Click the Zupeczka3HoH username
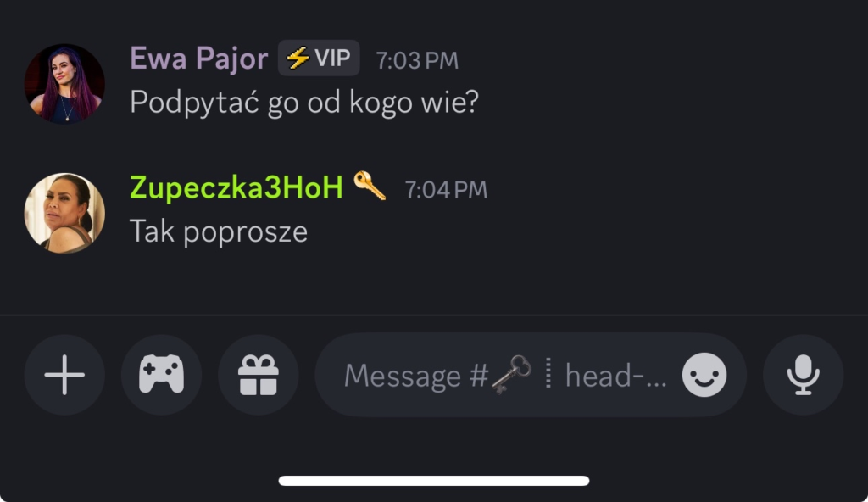Image resolution: width=868 pixels, height=502 pixels. (x=236, y=187)
